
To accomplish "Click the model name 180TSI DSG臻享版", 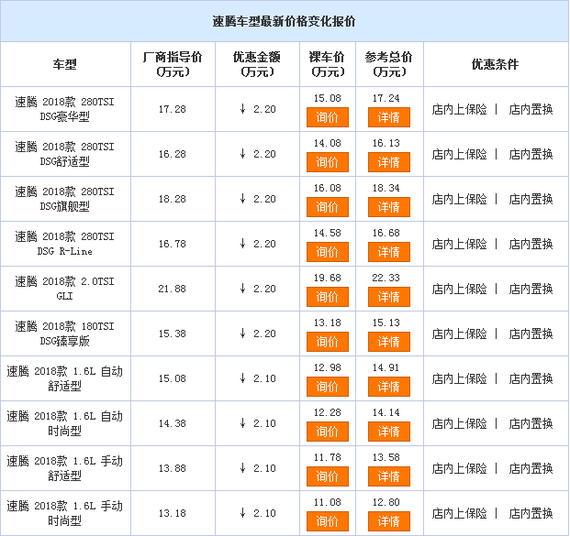I will coord(65,333).
